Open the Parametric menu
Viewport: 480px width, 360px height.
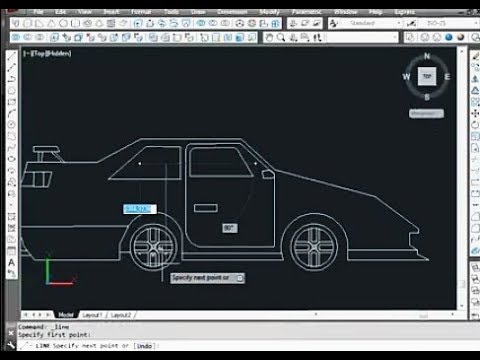point(306,12)
